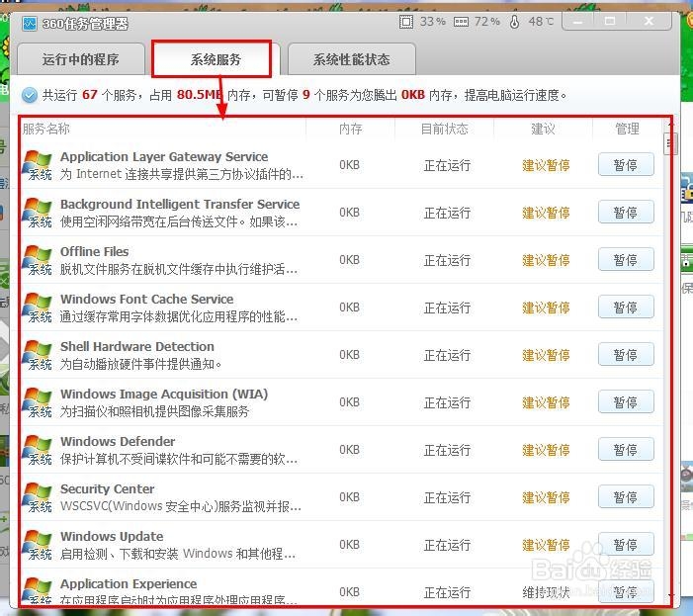Select the Windows Defender service name
The height and width of the screenshot is (616, 693).
point(118,441)
